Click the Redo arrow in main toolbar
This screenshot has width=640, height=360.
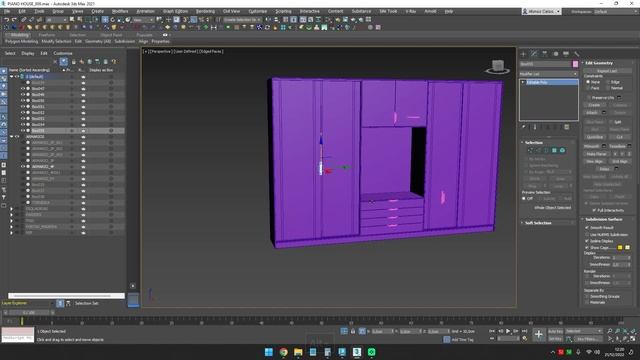[14, 19]
